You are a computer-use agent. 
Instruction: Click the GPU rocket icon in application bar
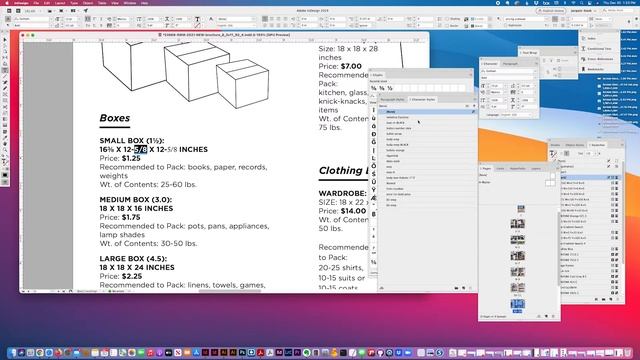click(x=86, y=11)
